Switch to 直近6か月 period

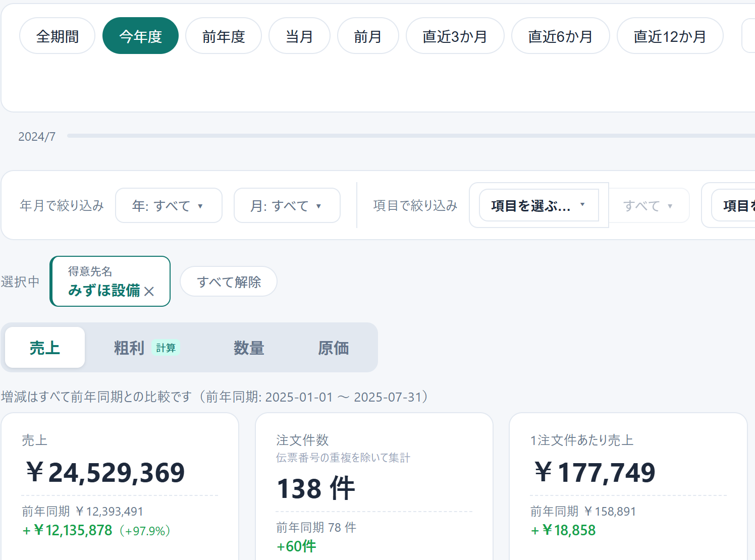pos(561,36)
